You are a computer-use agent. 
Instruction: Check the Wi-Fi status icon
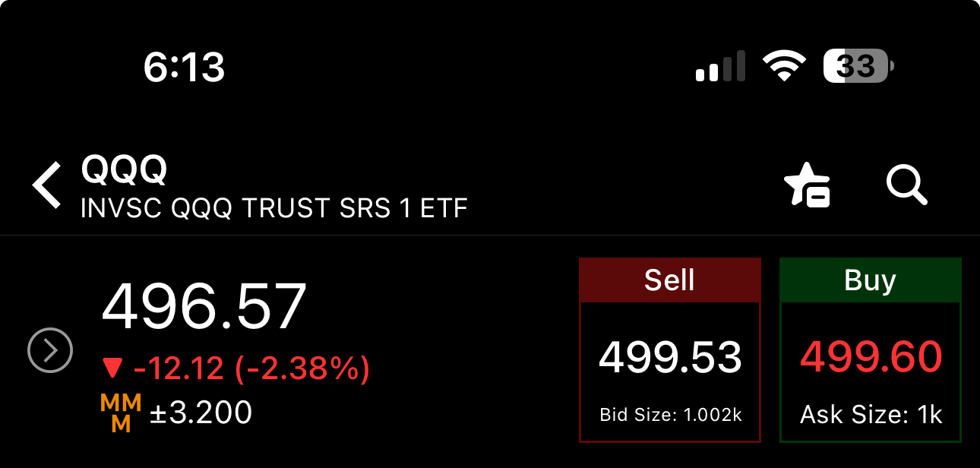[786, 67]
